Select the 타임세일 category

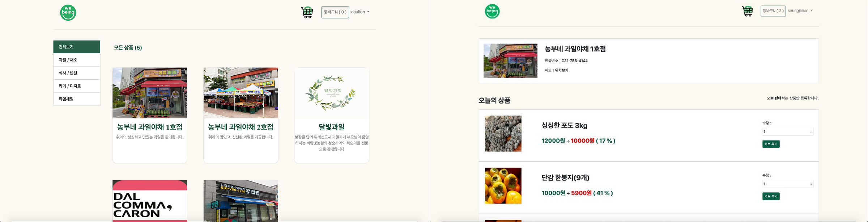coord(77,99)
